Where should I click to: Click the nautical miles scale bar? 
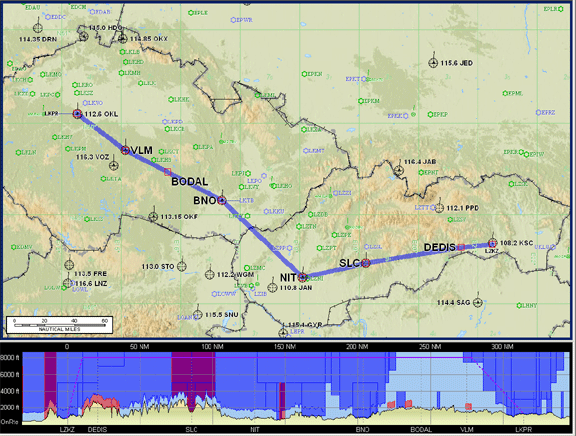click(x=59, y=325)
